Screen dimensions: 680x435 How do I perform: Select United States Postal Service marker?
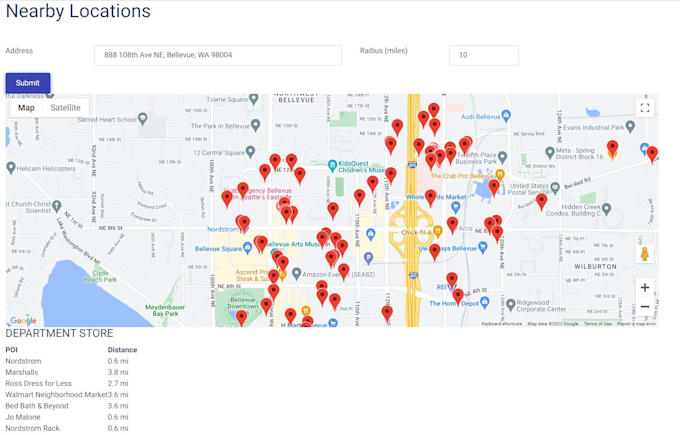tap(555, 188)
